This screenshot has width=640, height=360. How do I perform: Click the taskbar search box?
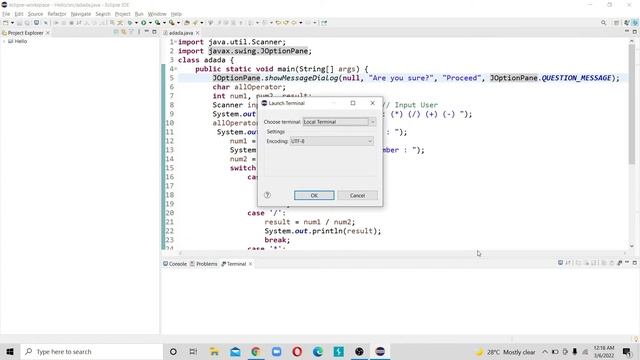[x=91, y=351]
